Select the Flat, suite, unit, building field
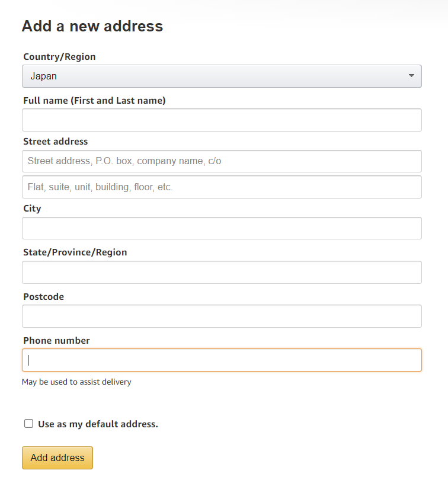448x483 pixels. coord(222,187)
